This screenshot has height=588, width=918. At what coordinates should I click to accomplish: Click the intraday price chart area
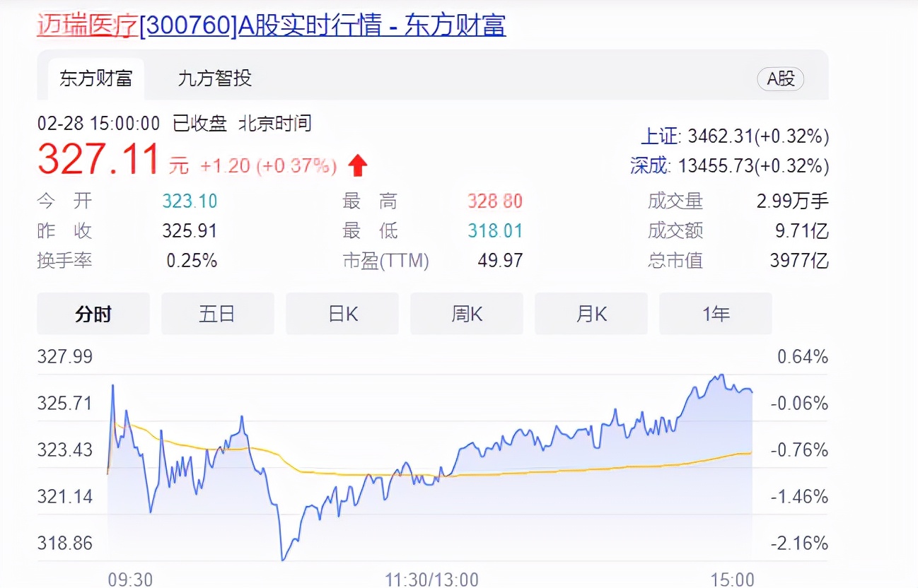pos(430,466)
